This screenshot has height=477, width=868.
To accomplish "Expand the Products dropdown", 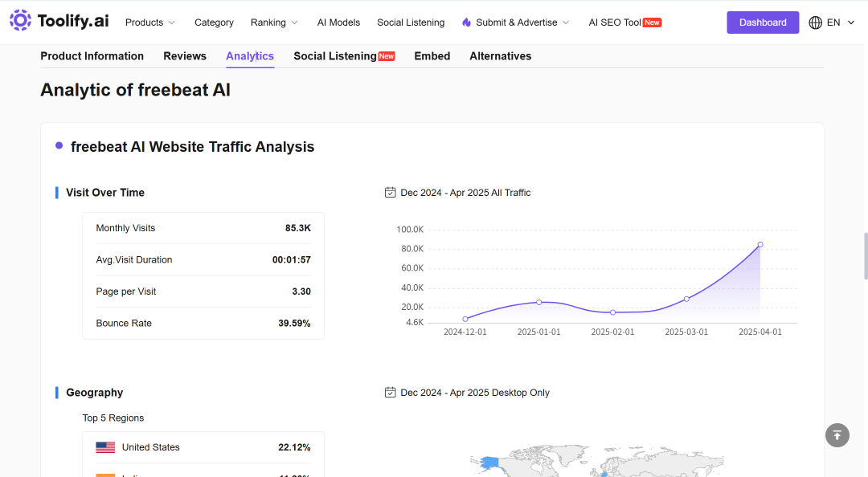I will [150, 22].
